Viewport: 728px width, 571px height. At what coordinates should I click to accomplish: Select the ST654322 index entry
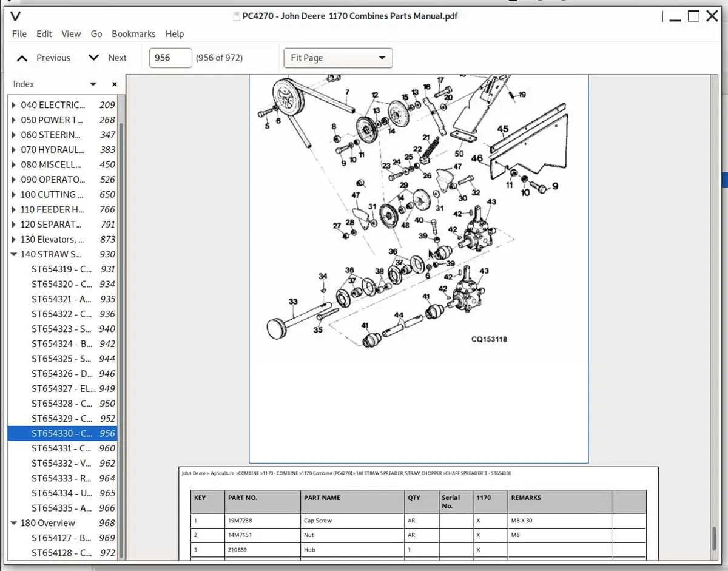click(x=62, y=314)
